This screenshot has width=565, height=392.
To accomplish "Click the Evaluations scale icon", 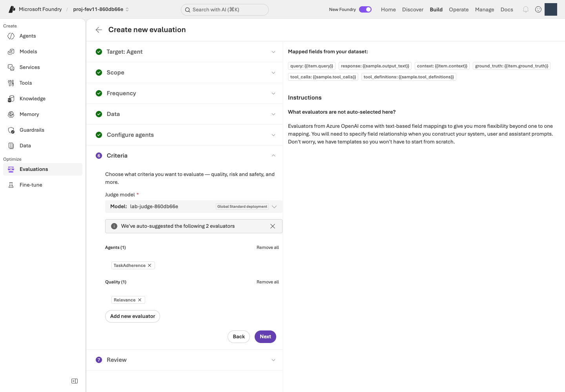I will click(11, 169).
